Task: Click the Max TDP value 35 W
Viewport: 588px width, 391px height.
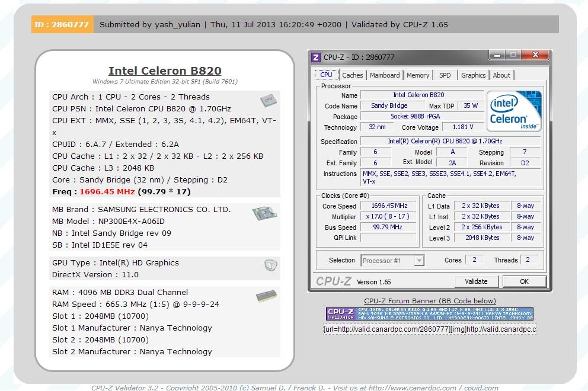Action: 471,105
